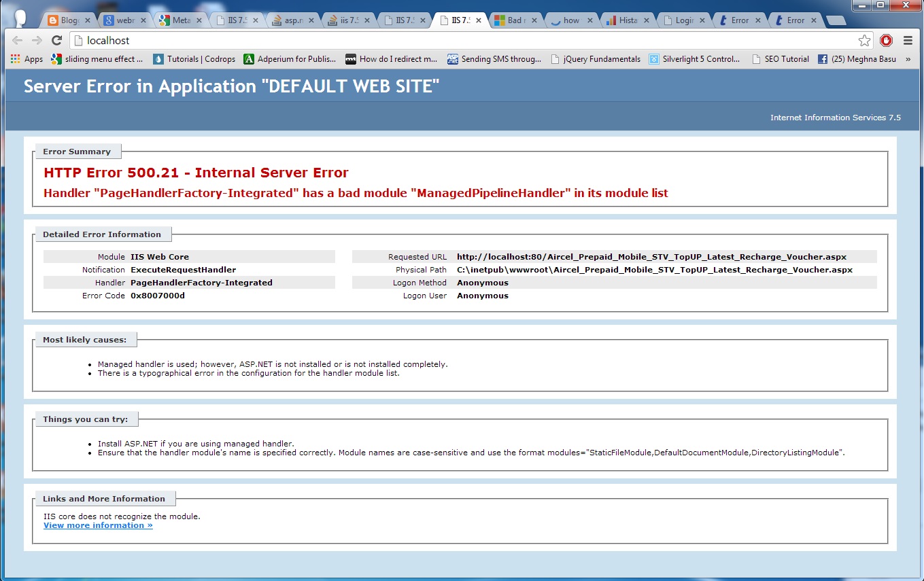Viewport: 924px width, 581px height.
Task: Open the 'Adperium for Publis...' bookmark
Action: coord(290,59)
